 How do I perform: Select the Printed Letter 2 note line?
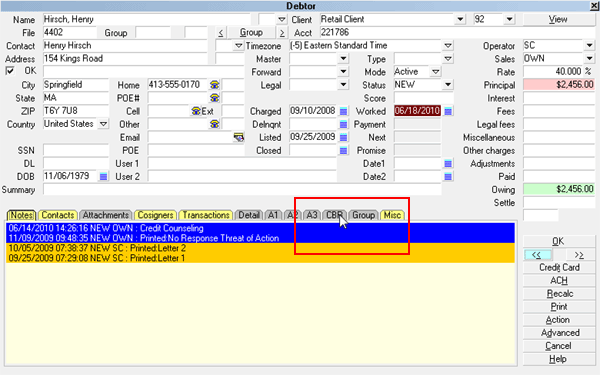[x=260, y=248]
